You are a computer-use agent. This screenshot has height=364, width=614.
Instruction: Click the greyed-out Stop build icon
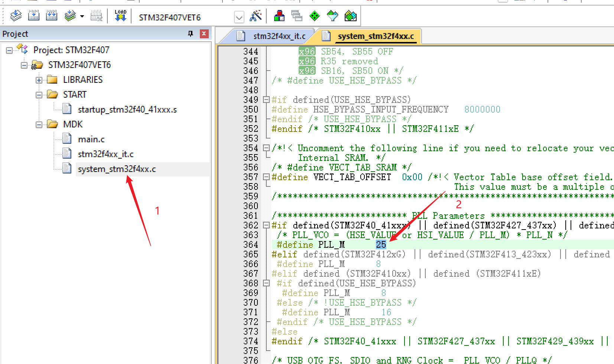(97, 16)
